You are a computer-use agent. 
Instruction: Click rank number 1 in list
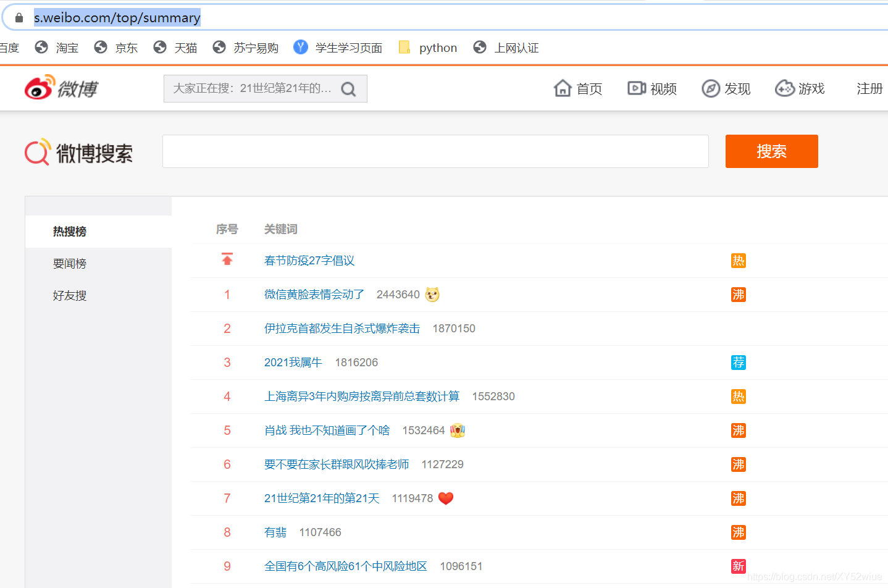(x=227, y=295)
